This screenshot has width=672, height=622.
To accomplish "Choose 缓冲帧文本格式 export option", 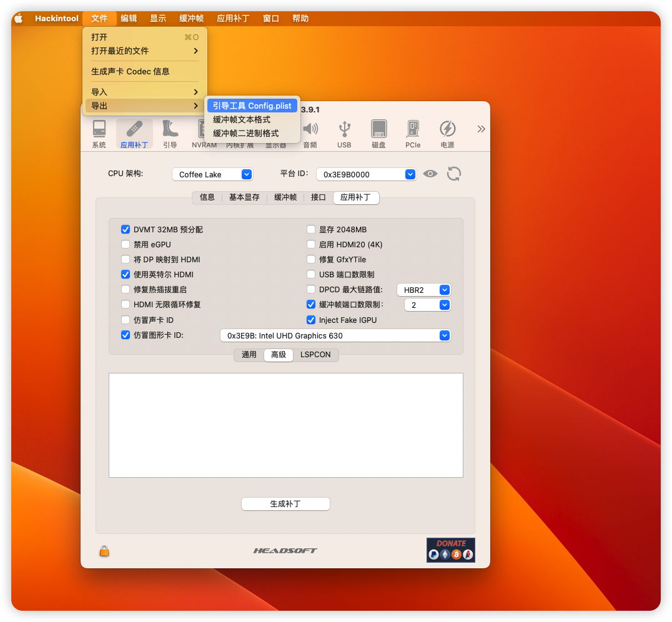I will 252,120.
